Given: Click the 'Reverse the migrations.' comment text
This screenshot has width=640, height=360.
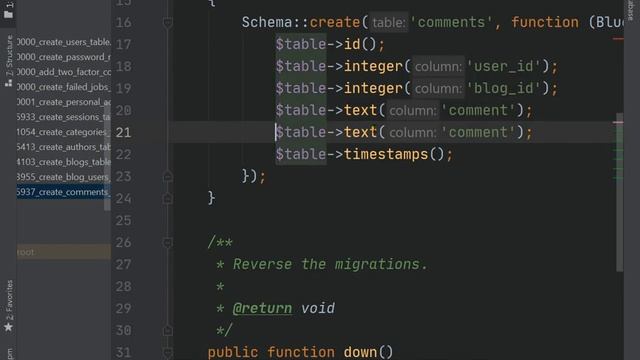Looking at the screenshot, I should (x=330, y=264).
